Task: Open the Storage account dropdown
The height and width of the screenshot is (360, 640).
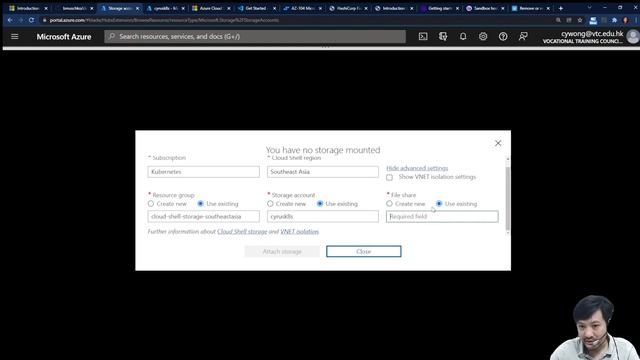Action: pos(323,216)
